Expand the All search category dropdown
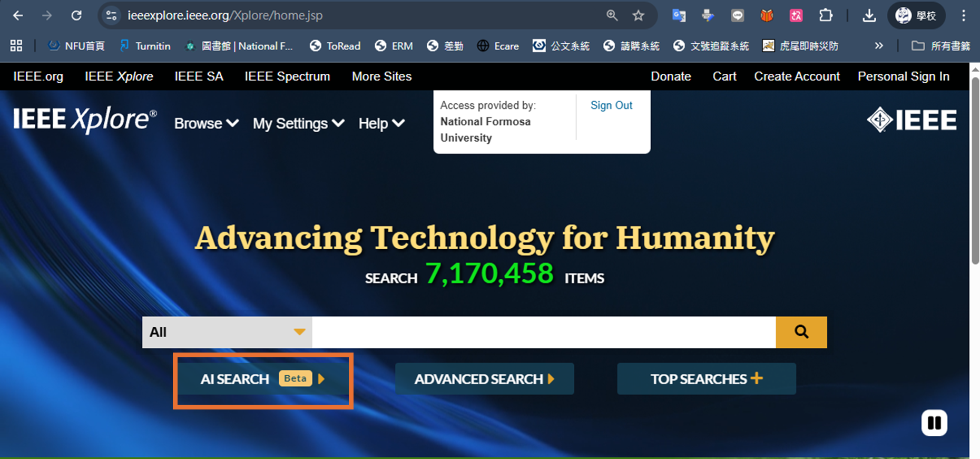The image size is (980, 459). pyautogui.click(x=227, y=332)
